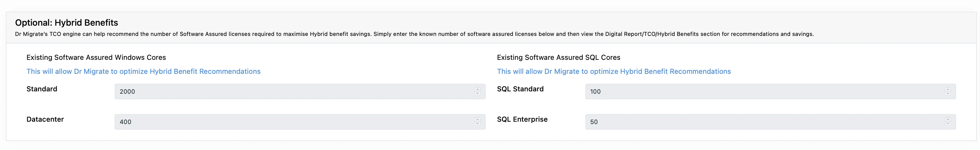Click the blue hint text under Windows Cores
The width and height of the screenshot is (980, 150).
(143, 71)
